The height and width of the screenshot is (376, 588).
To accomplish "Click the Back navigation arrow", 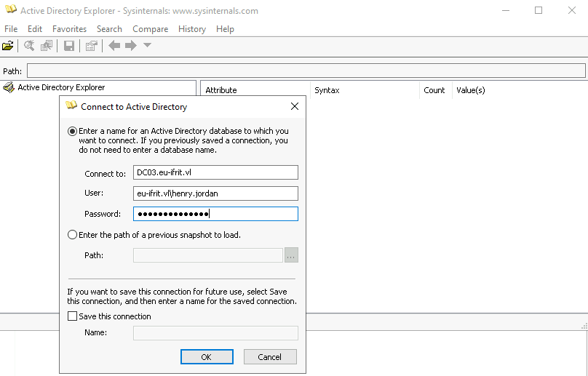I will coord(114,46).
